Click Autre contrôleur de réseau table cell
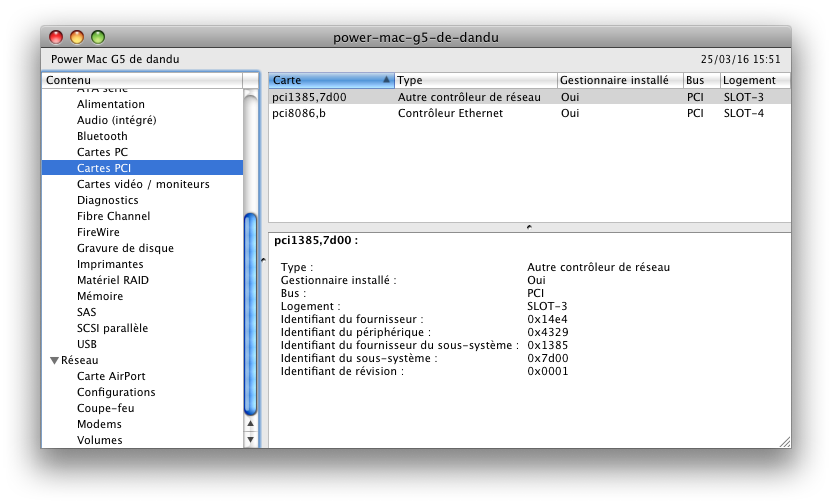The width and height of the screenshot is (832, 504). click(470, 97)
